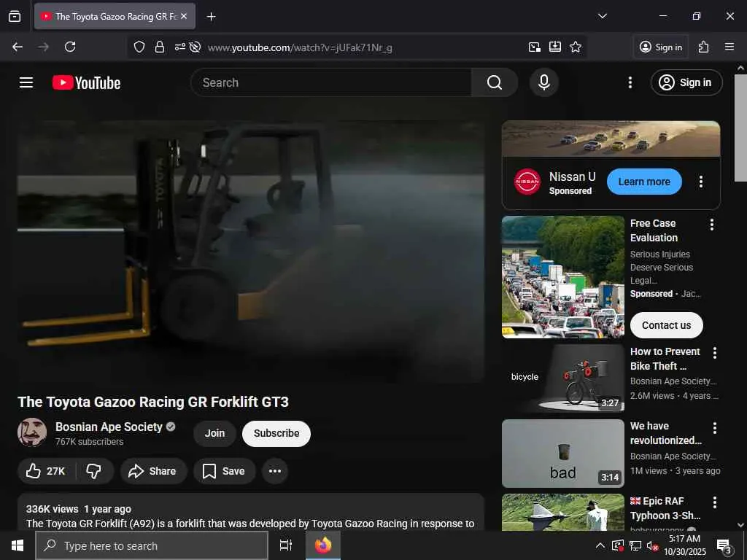Go to YouTube home via logo
This screenshot has height=560, width=747.
[86, 83]
